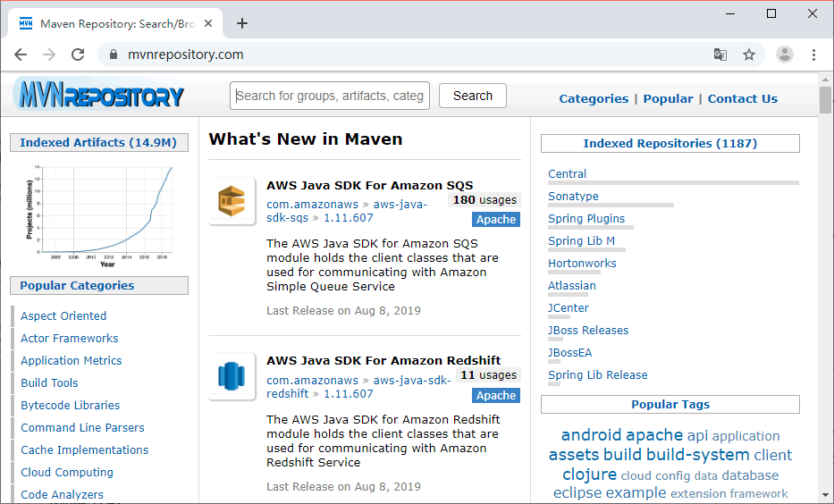Image resolution: width=834 pixels, height=504 pixels.
Task: Open AWS Java SDK For Amazon Redshift title
Action: pos(383,360)
